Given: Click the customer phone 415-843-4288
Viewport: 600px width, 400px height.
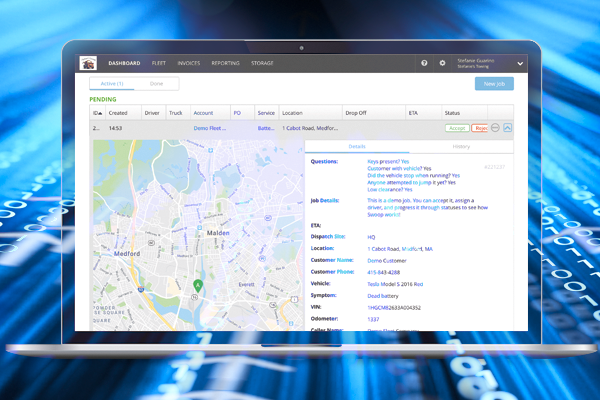Looking at the screenshot, I should point(383,273).
